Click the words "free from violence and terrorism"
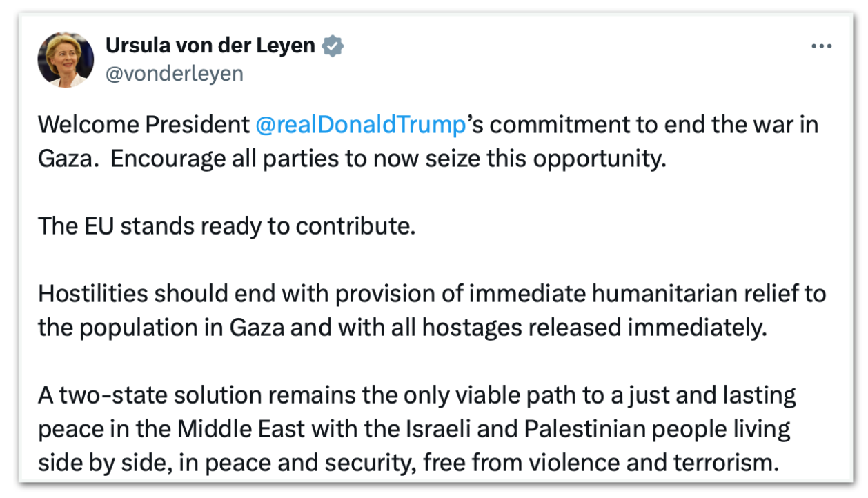 600,461
